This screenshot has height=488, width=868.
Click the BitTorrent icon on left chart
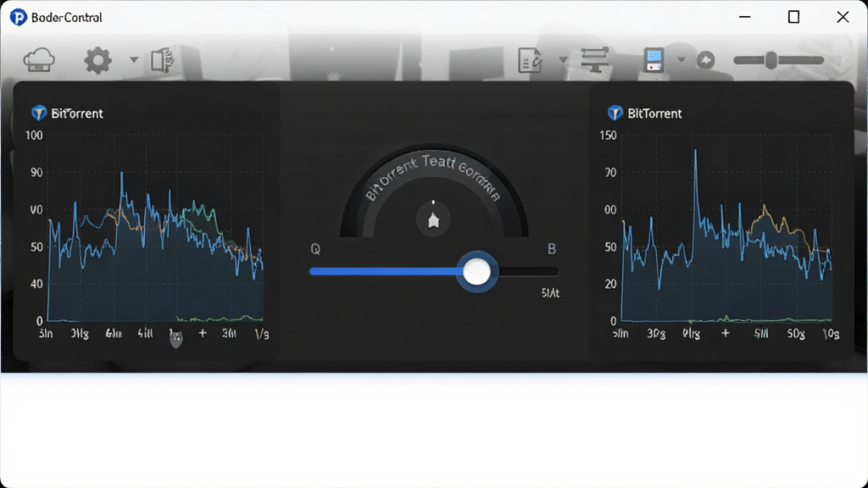tap(39, 113)
